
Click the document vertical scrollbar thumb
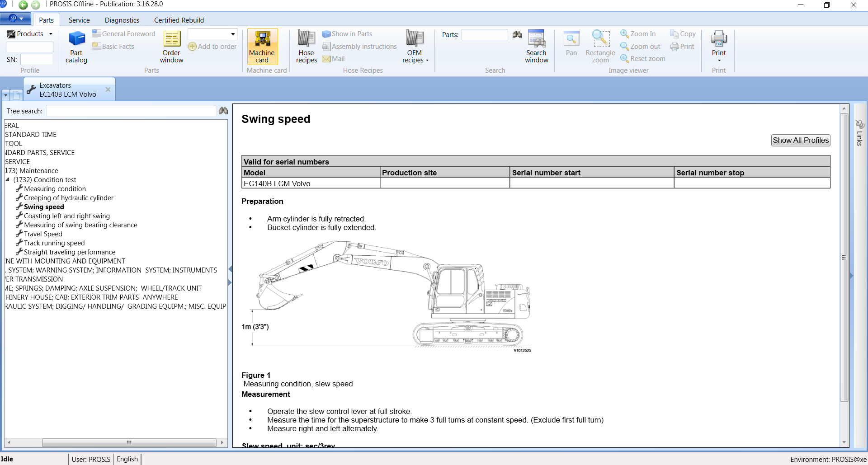coord(844,257)
